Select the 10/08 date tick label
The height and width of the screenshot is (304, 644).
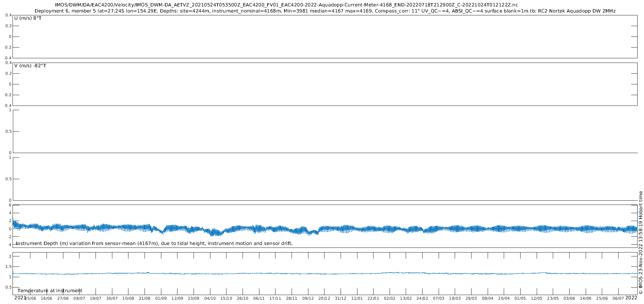pyautogui.click(x=128, y=298)
